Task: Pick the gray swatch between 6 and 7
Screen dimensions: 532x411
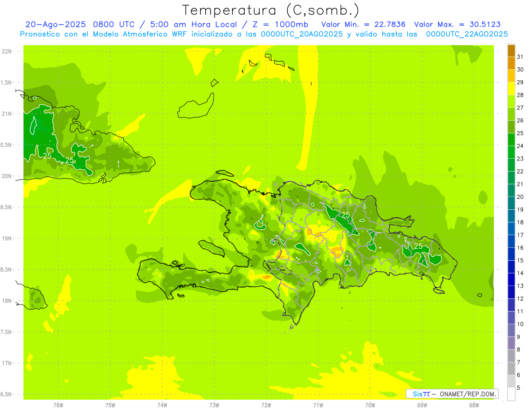Action: (511, 369)
